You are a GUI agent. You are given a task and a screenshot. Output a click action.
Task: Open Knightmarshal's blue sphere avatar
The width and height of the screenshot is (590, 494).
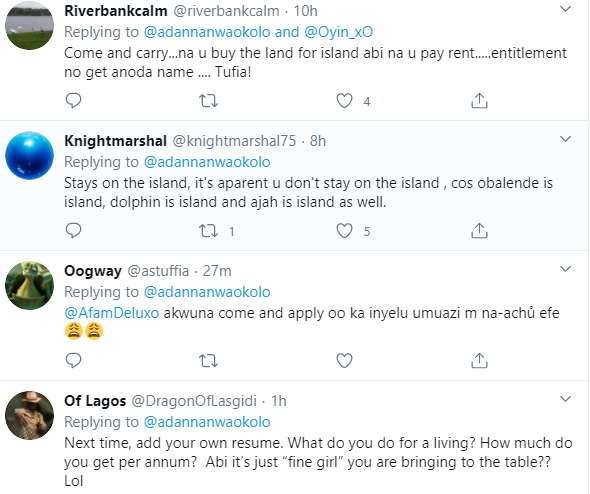coord(29,155)
